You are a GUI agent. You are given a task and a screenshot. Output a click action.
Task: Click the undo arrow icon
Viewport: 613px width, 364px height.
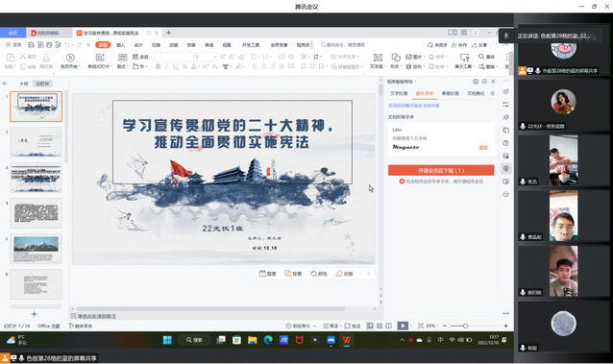67,45
